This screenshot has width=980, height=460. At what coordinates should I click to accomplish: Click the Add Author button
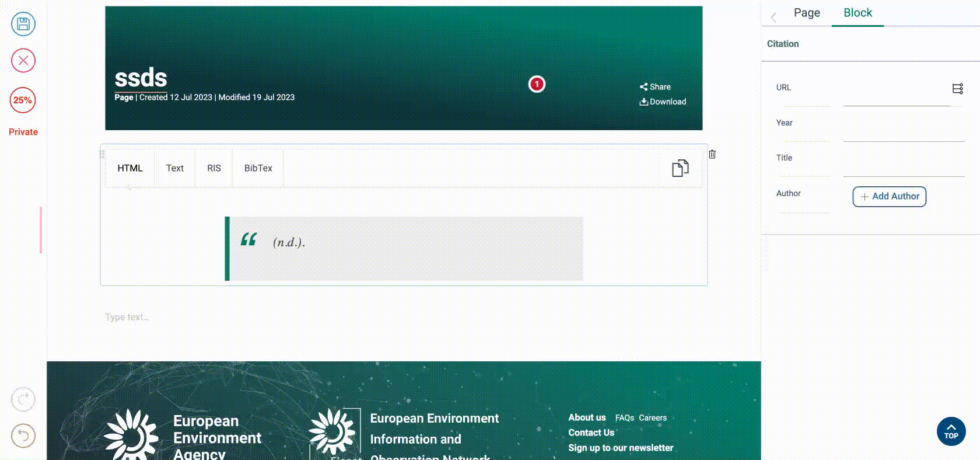coord(890,197)
